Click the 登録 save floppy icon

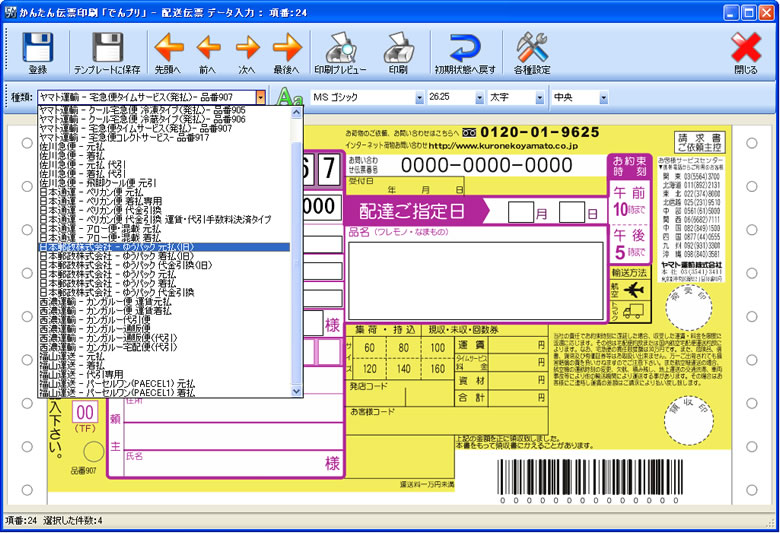37,47
